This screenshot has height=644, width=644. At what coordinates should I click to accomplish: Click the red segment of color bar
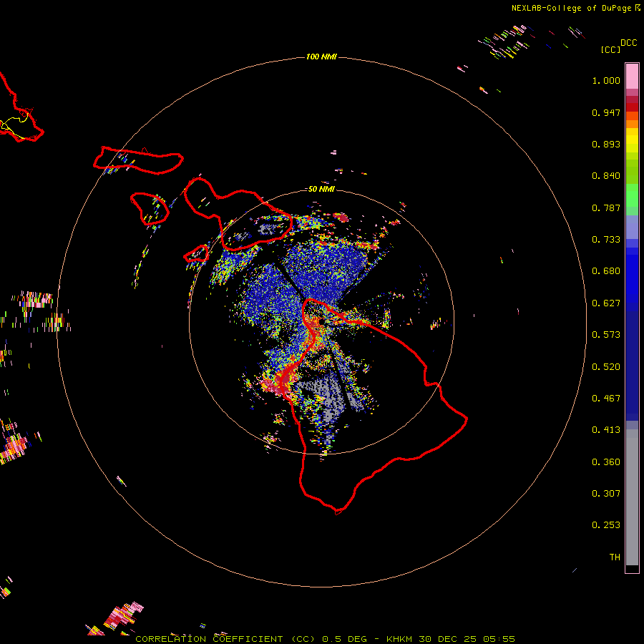coord(632,107)
